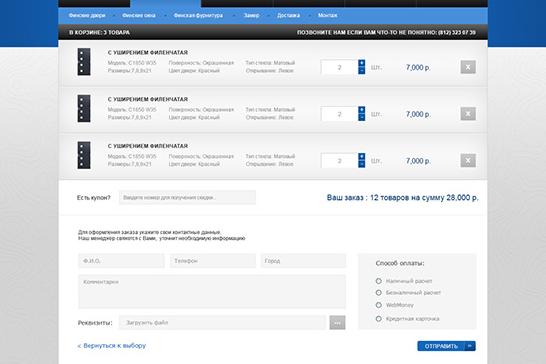The height and width of the screenshot is (364, 546).
Task: Focus the coupon number input field
Action: (187, 198)
